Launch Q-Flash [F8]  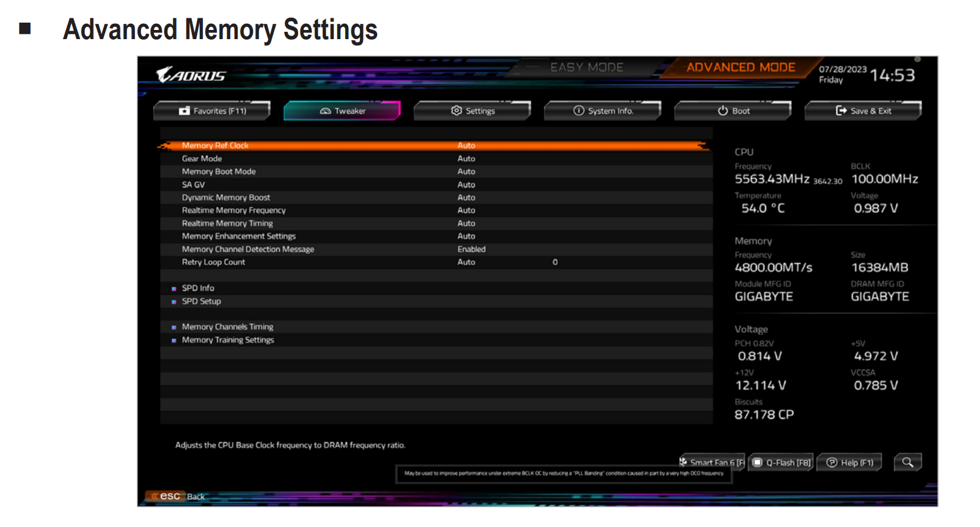click(781, 463)
